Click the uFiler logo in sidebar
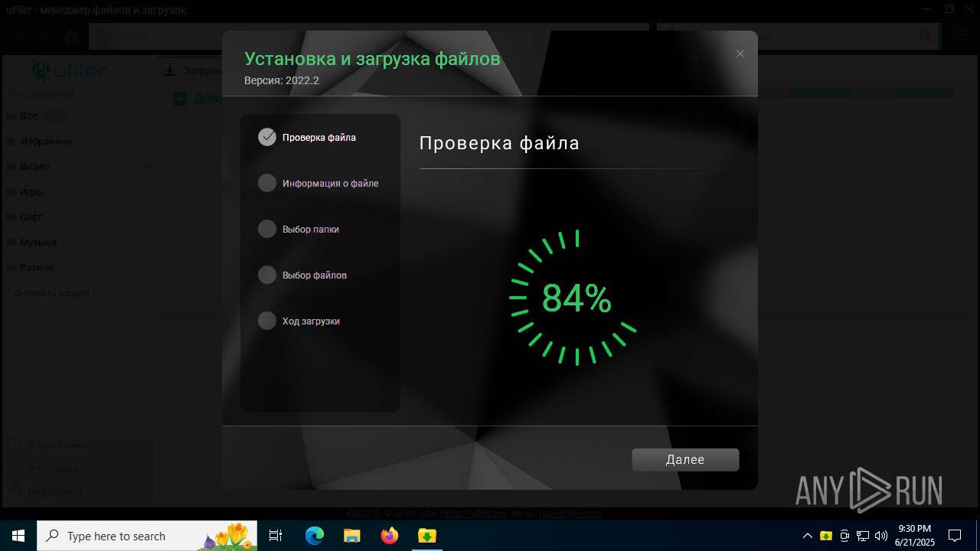 point(70,71)
